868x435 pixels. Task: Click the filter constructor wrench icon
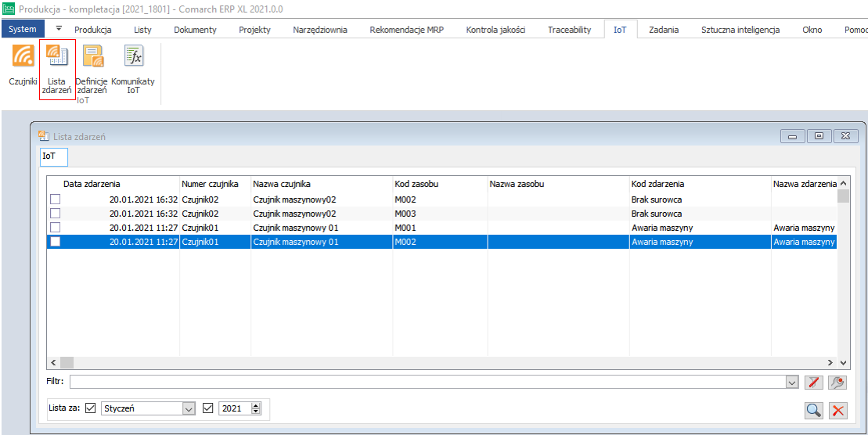coord(837,382)
